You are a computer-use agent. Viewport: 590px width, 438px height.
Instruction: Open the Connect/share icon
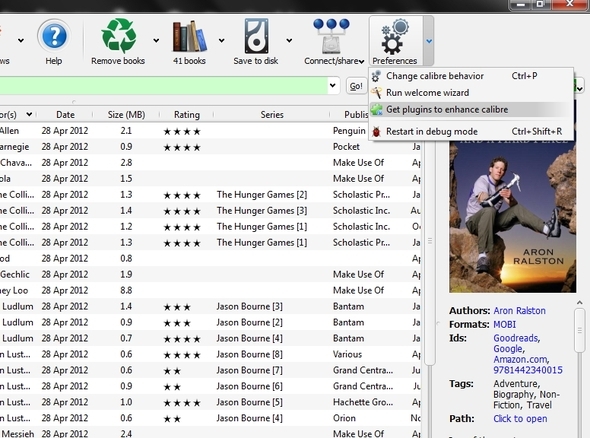pyautogui.click(x=331, y=36)
